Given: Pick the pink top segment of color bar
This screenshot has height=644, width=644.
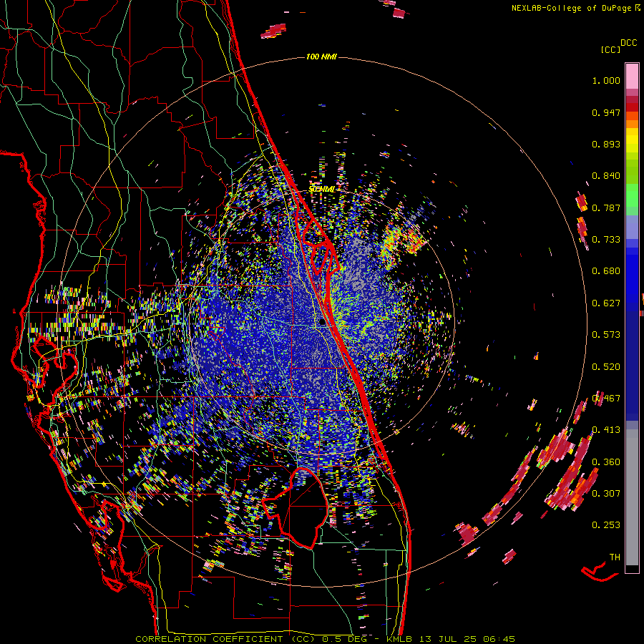Looking at the screenshot, I should pyautogui.click(x=632, y=76).
